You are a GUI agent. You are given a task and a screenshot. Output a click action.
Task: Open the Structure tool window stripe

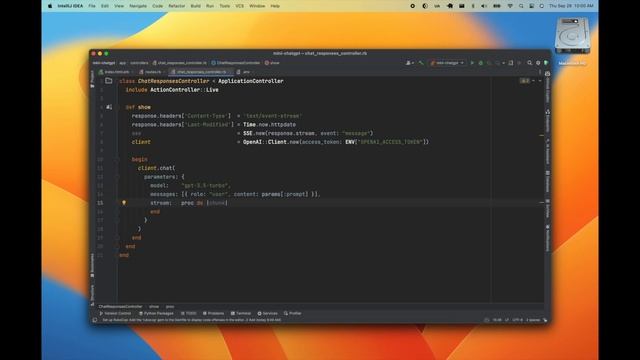[93, 295]
